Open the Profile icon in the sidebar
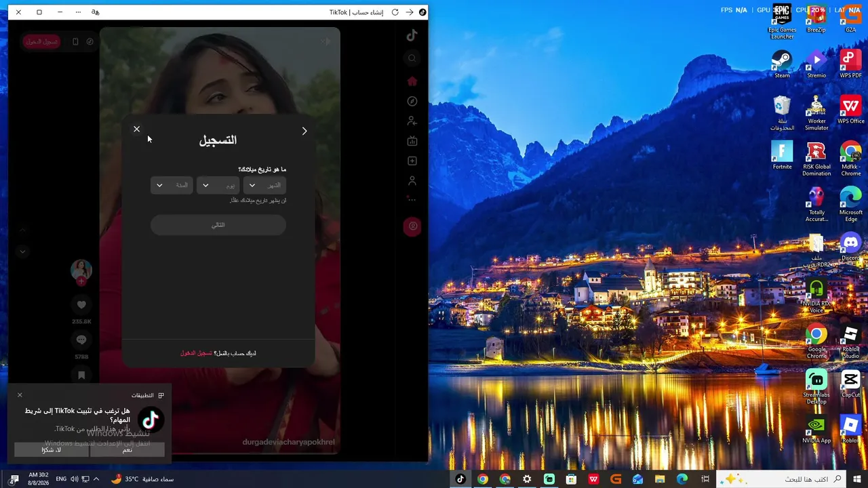The height and width of the screenshot is (488, 868). [412, 181]
